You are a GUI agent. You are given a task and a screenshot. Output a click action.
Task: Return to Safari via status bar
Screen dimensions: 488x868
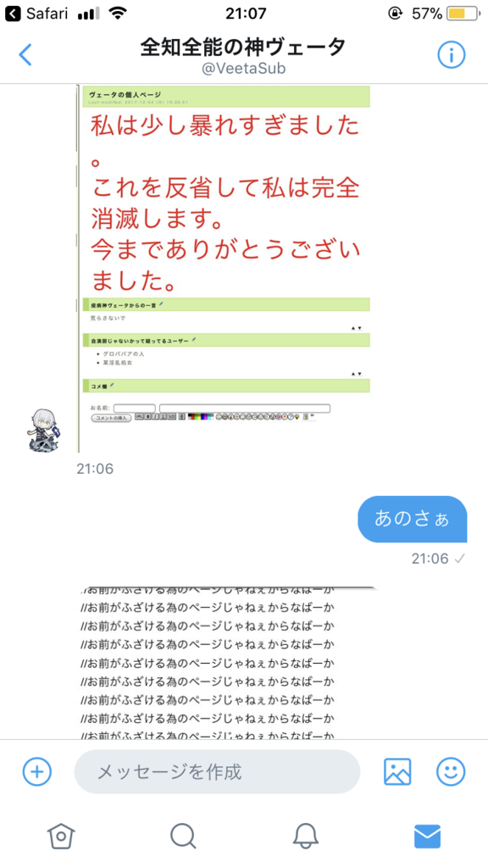tap(36, 14)
